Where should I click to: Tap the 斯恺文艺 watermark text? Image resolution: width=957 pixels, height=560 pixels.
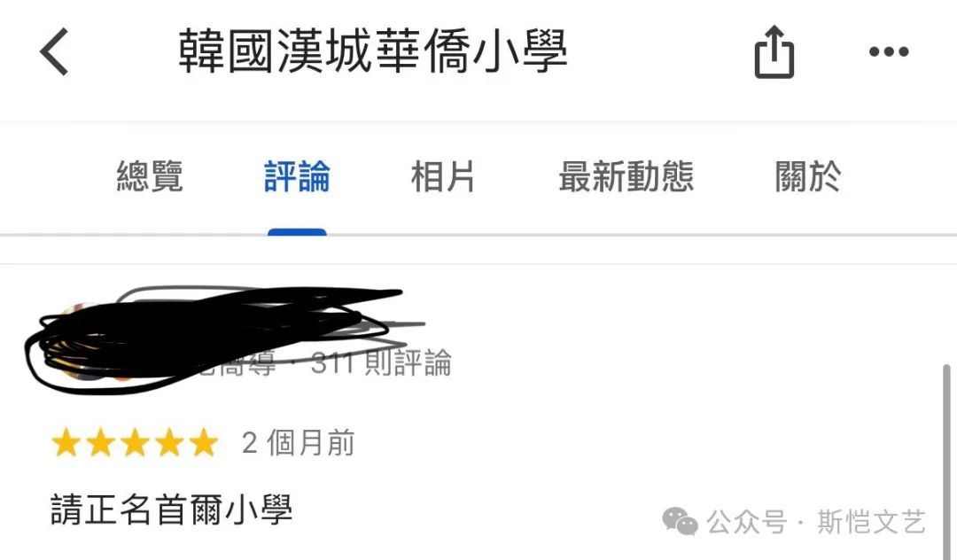(x=872, y=523)
